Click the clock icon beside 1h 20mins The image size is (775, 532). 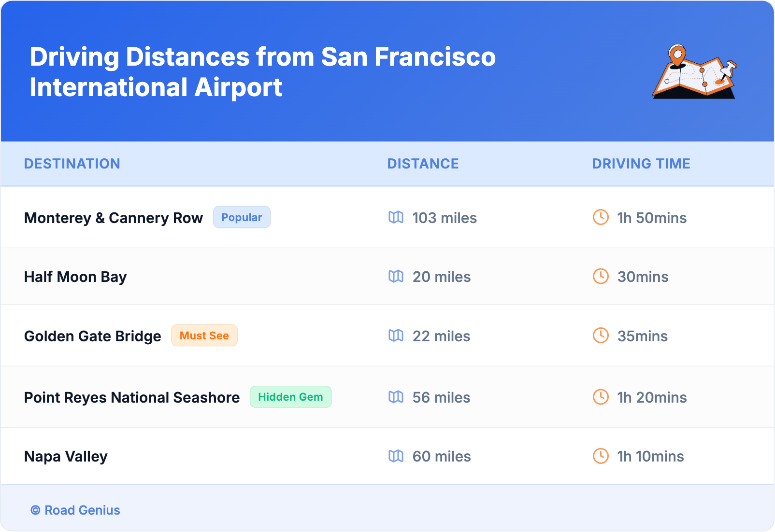601,397
